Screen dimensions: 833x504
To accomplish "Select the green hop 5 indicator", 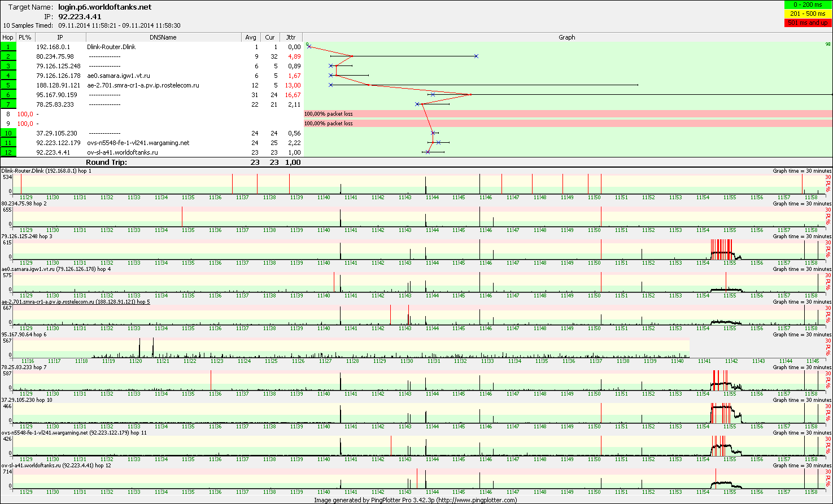I will tap(8, 85).
